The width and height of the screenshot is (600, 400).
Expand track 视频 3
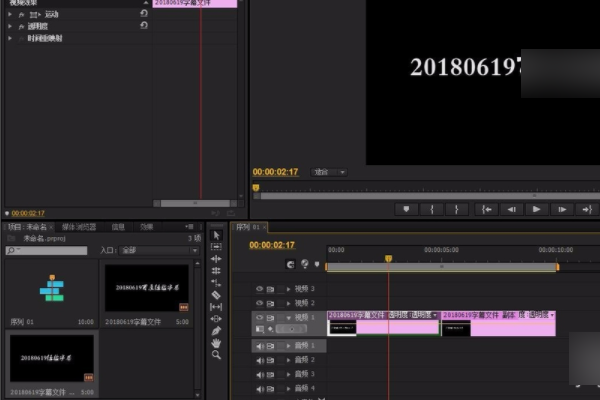click(x=289, y=289)
